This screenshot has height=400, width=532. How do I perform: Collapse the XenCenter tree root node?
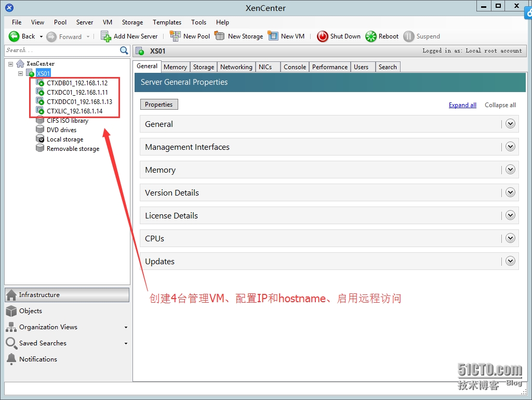click(x=10, y=64)
